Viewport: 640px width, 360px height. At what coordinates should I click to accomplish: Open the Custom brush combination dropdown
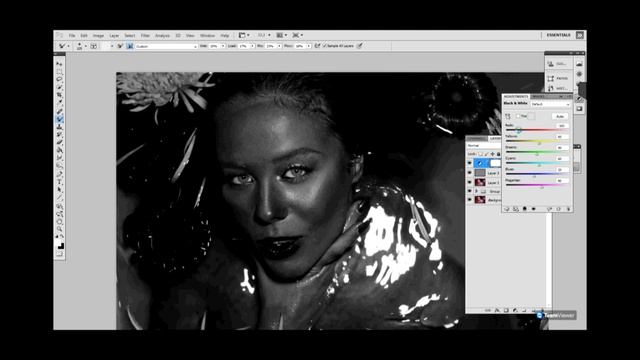pos(166,47)
